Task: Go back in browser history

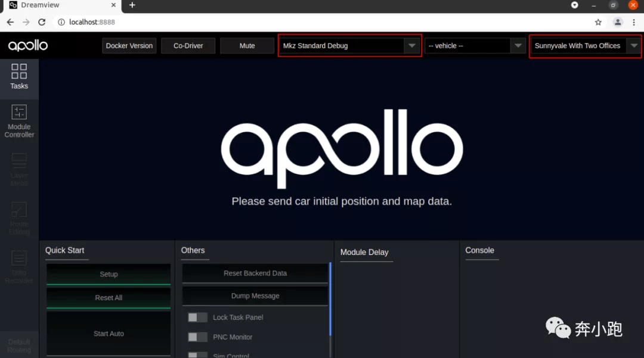Action: pos(10,22)
